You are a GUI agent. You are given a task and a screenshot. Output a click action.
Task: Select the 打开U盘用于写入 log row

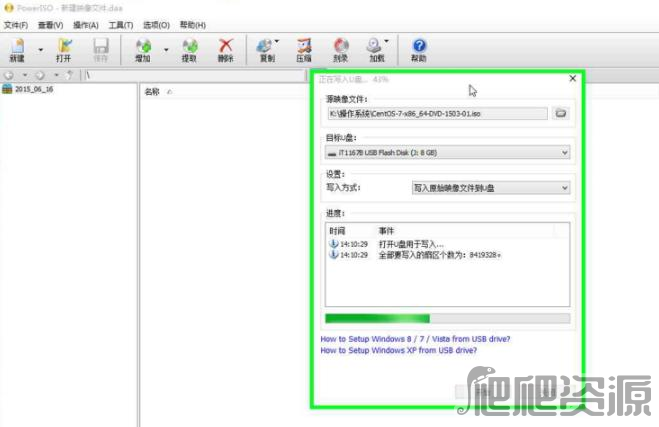point(386,244)
